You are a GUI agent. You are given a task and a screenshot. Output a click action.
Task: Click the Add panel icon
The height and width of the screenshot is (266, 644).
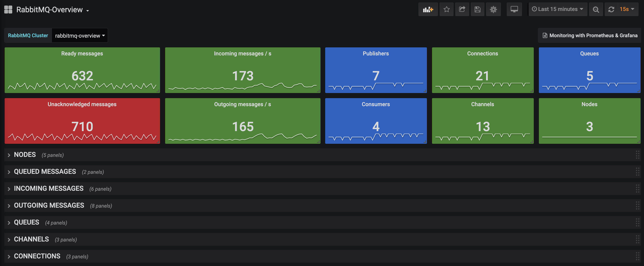point(428,10)
